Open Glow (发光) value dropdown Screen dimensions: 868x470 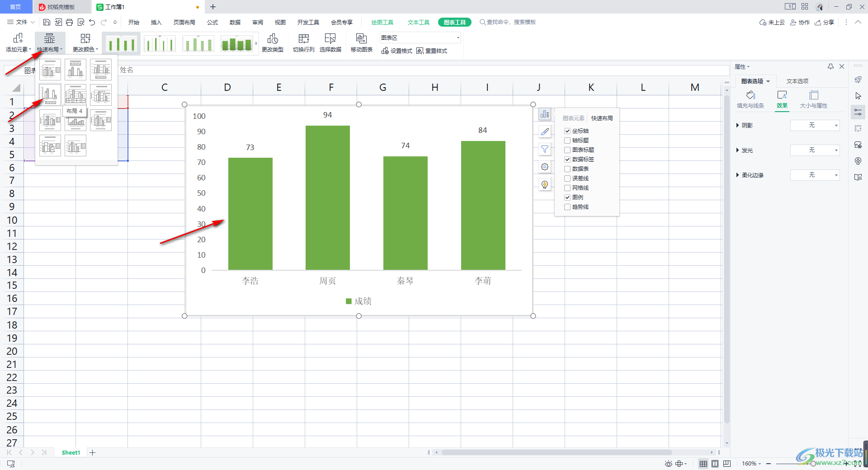coord(815,150)
